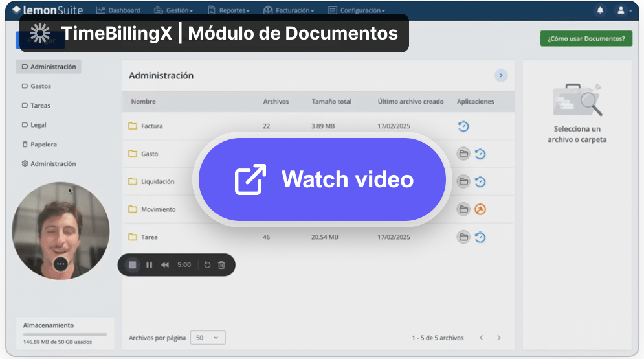644x359 pixels.
Task: Expand the Facturación menu
Action: [289, 10]
